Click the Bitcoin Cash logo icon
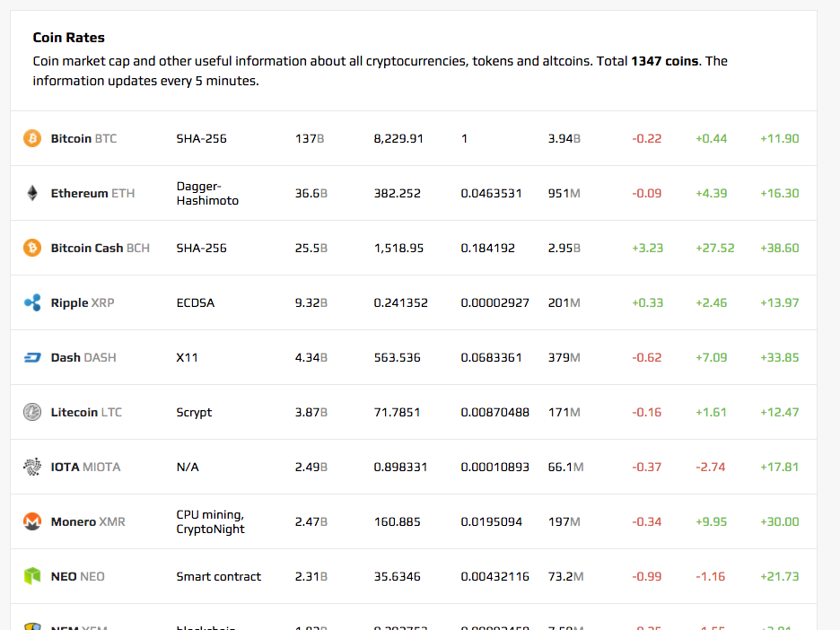This screenshot has width=840, height=630. click(x=32, y=248)
